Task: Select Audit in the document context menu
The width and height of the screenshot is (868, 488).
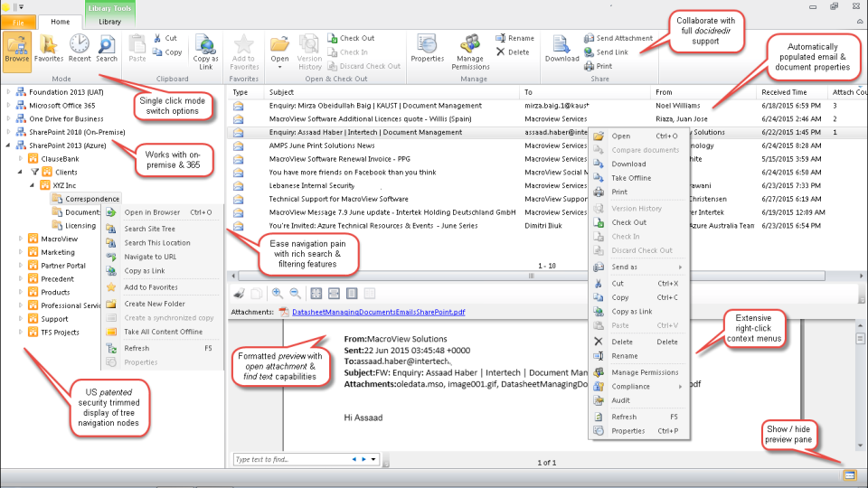Action: pos(639,400)
